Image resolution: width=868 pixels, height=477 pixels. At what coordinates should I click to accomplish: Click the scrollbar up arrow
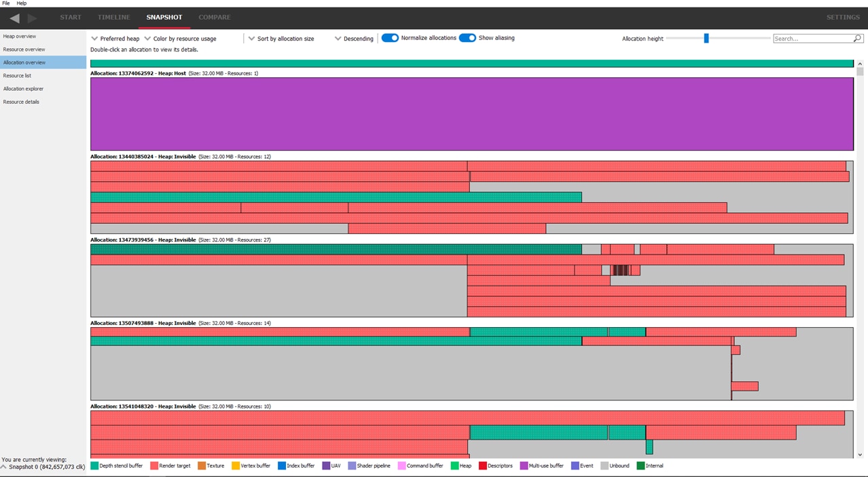click(x=860, y=64)
